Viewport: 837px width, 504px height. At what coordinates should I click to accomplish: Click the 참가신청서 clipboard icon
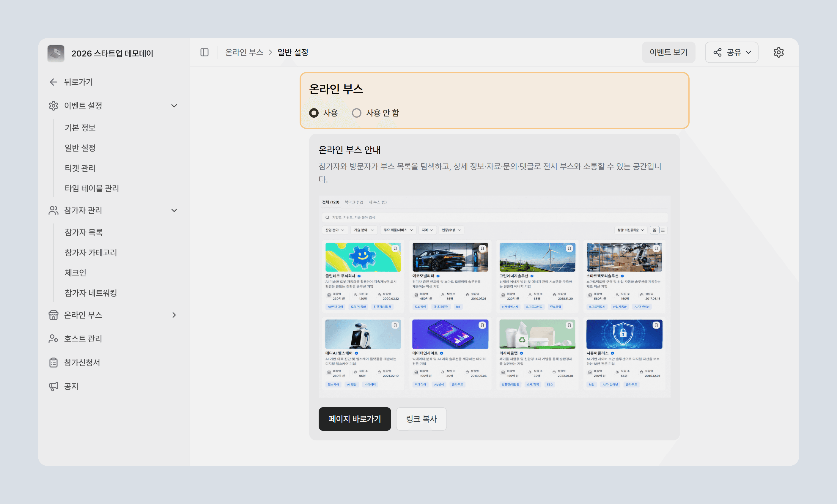coord(53,362)
